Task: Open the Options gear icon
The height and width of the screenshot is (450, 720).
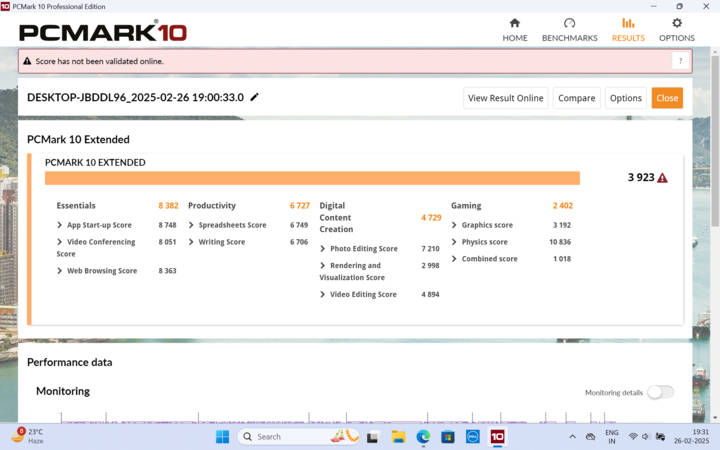Action: pyautogui.click(x=677, y=23)
